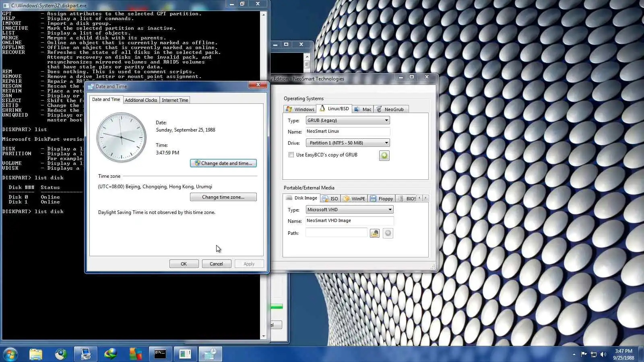
Task: Open the BIOS tab in portable media
Action: click(x=407, y=199)
